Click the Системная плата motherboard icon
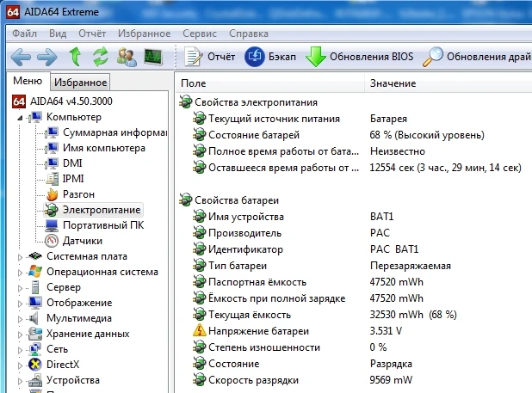This screenshot has height=393, width=532. (x=35, y=256)
